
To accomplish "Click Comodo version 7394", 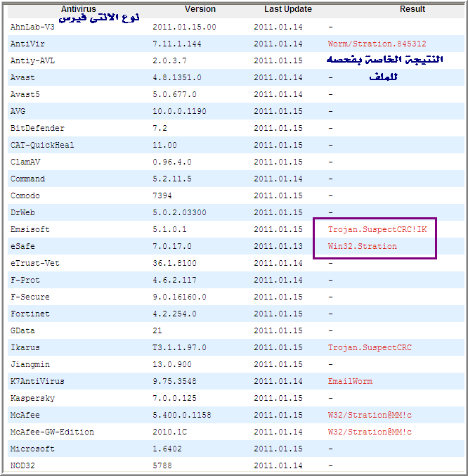I will click(162, 195).
